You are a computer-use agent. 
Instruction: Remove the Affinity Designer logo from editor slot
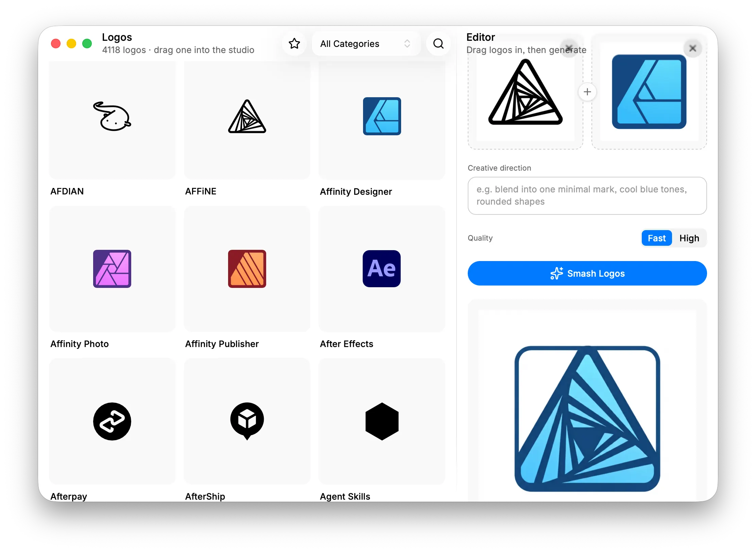(x=693, y=48)
